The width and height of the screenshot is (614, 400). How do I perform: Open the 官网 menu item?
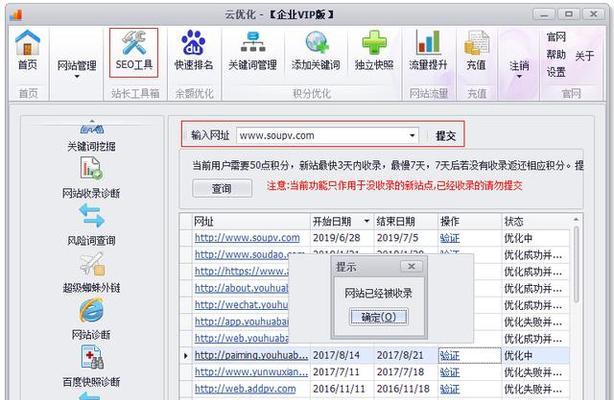coord(556,37)
